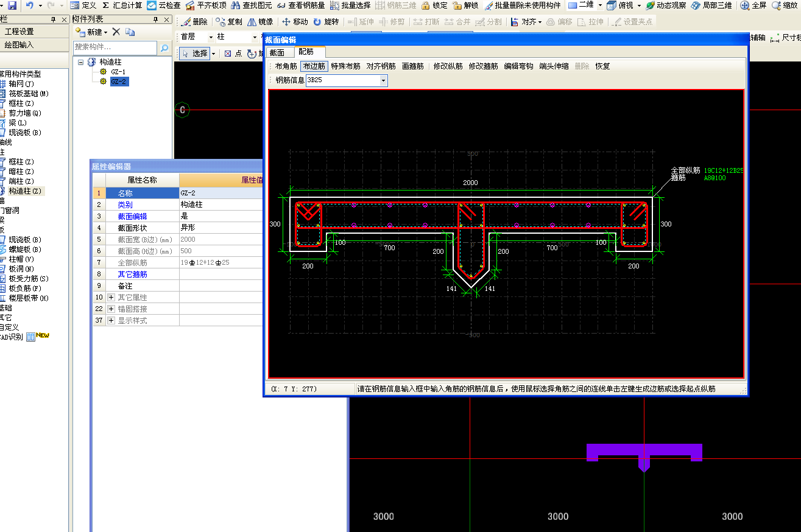The height and width of the screenshot is (532, 801).
Task: Click 平齐板顶 align slab top tool
Action: pyautogui.click(x=205, y=5)
